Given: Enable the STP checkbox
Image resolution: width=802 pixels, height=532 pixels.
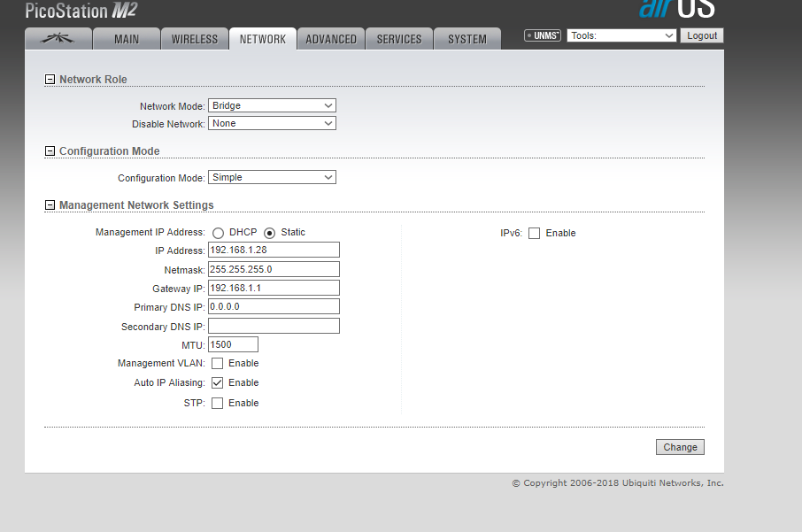Looking at the screenshot, I should (x=218, y=403).
